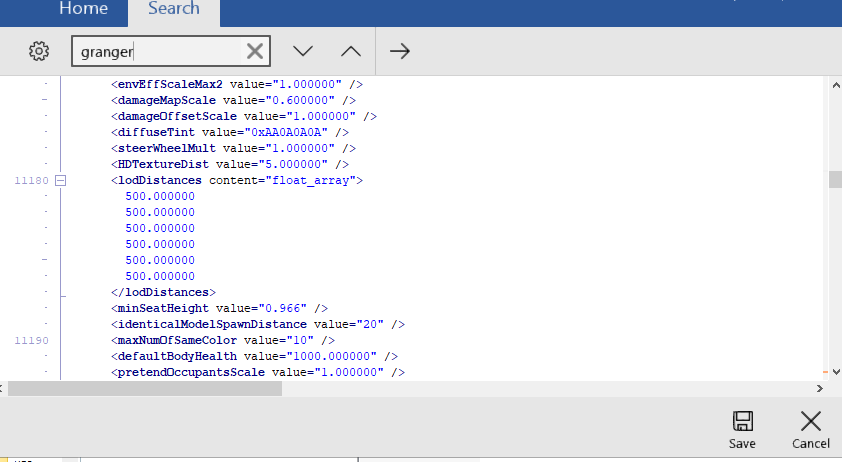Select the Search tab

pyautogui.click(x=173, y=9)
